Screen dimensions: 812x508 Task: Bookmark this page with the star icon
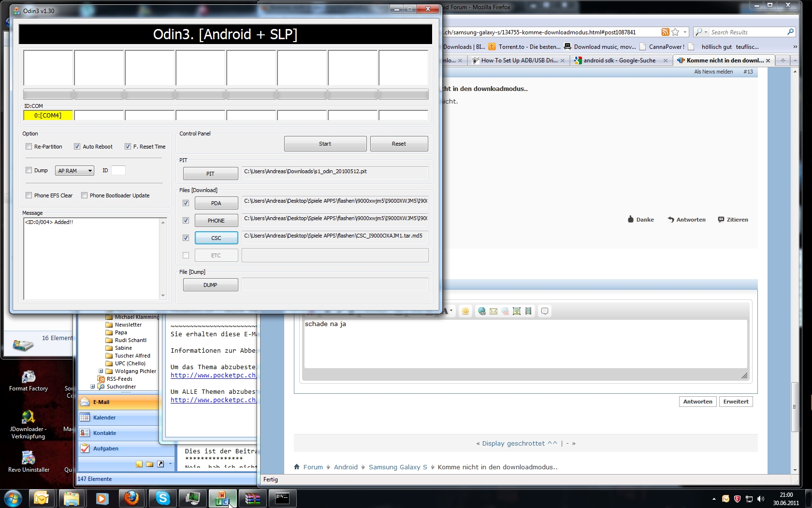tap(676, 32)
